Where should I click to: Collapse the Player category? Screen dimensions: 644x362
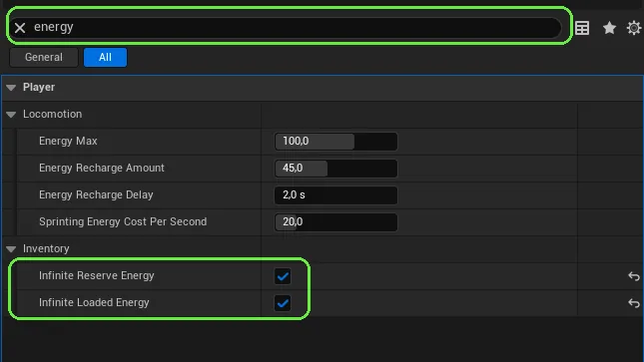(x=11, y=88)
